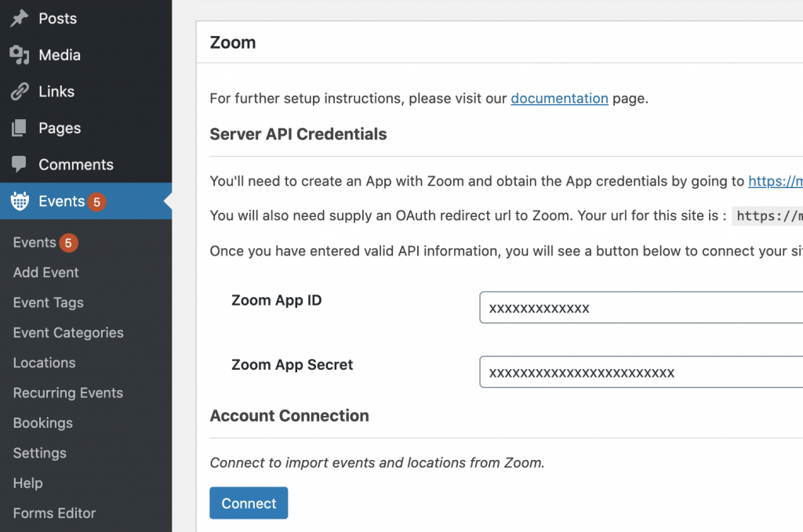Select the top-level Events menu item
Image resolution: width=803 pixels, height=532 pixels.
(x=86, y=201)
